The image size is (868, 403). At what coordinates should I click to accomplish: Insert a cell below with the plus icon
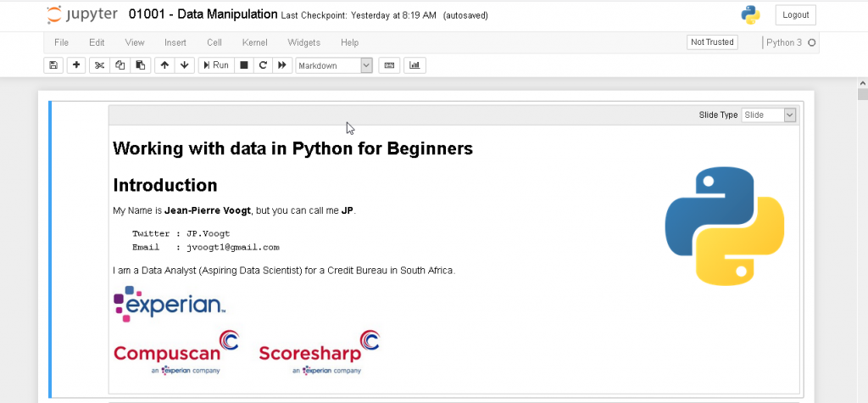pyautogui.click(x=76, y=65)
